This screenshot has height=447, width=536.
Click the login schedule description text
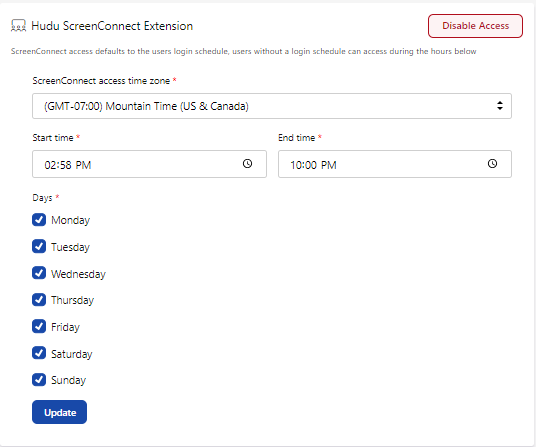click(x=243, y=51)
